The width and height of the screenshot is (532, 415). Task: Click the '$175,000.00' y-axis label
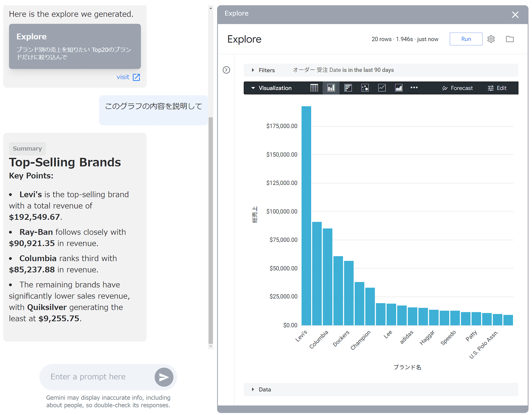pos(282,126)
